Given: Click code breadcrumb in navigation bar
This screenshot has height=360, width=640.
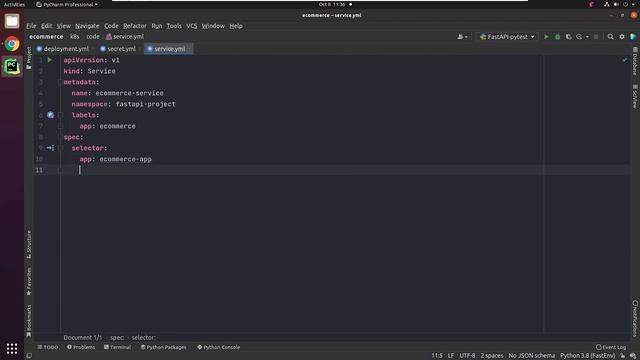Looking at the screenshot, I should (x=93, y=37).
